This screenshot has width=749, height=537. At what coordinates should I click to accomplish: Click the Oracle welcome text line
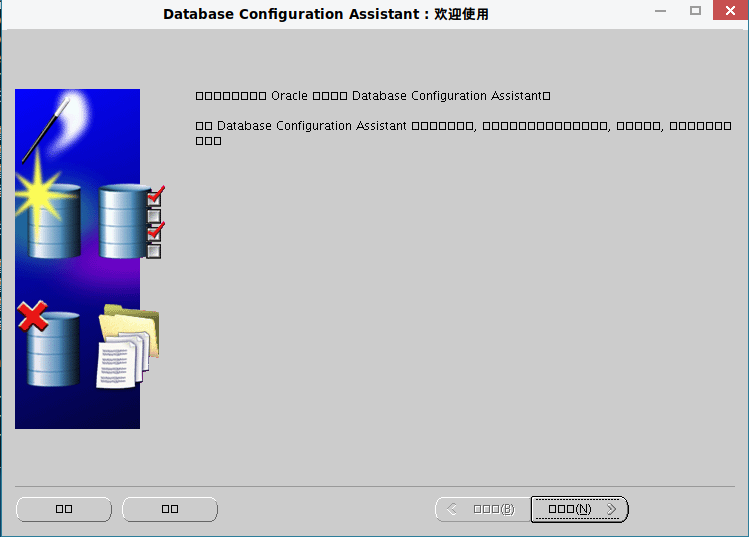(373, 96)
